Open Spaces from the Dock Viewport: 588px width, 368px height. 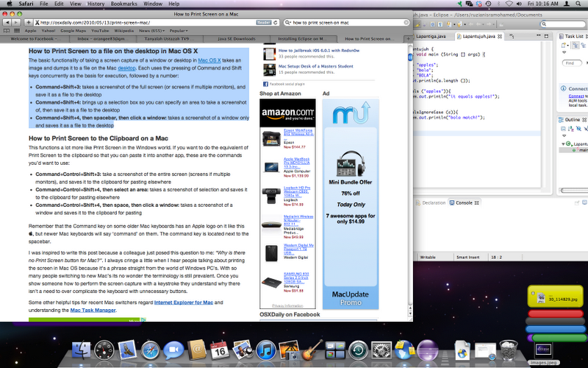click(x=335, y=350)
